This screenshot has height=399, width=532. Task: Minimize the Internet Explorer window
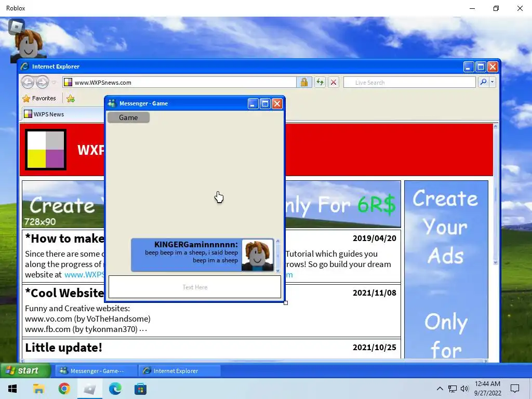point(468,66)
